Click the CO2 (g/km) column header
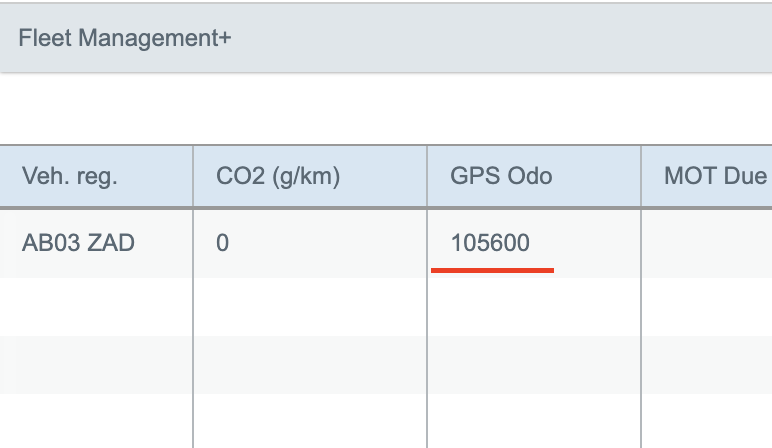Image resolution: width=772 pixels, height=448 pixels. tap(278, 177)
